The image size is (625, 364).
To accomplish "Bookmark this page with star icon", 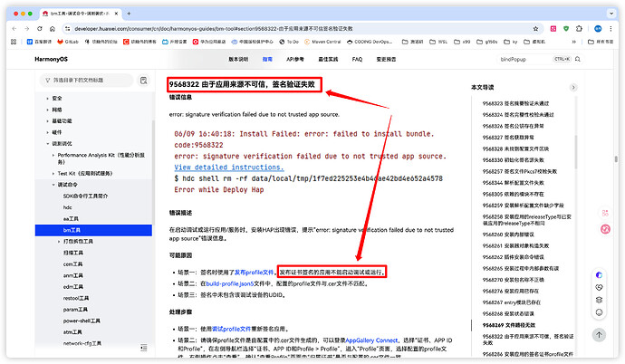I will tap(535, 29).
